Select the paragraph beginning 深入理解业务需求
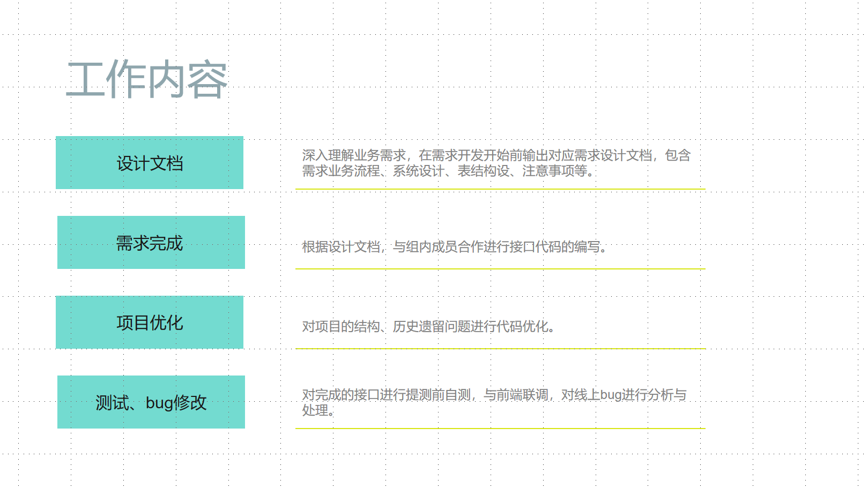 (496, 163)
